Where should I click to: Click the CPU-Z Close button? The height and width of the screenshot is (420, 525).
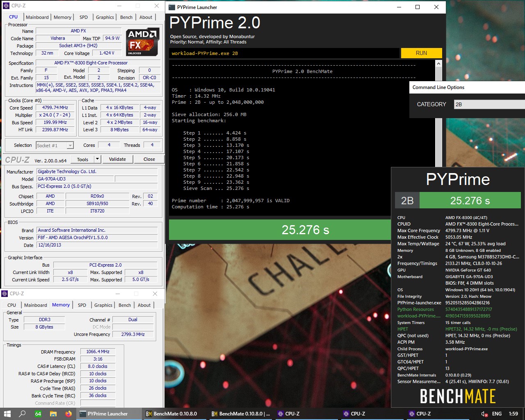click(149, 159)
